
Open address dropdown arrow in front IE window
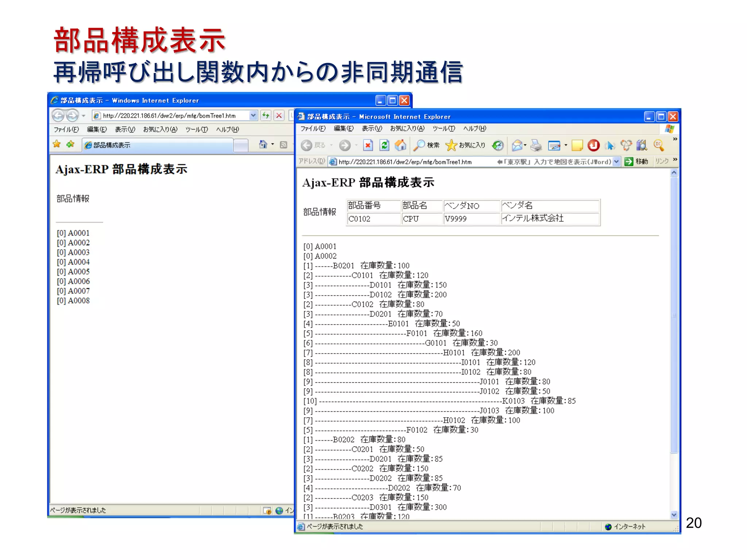(x=616, y=162)
